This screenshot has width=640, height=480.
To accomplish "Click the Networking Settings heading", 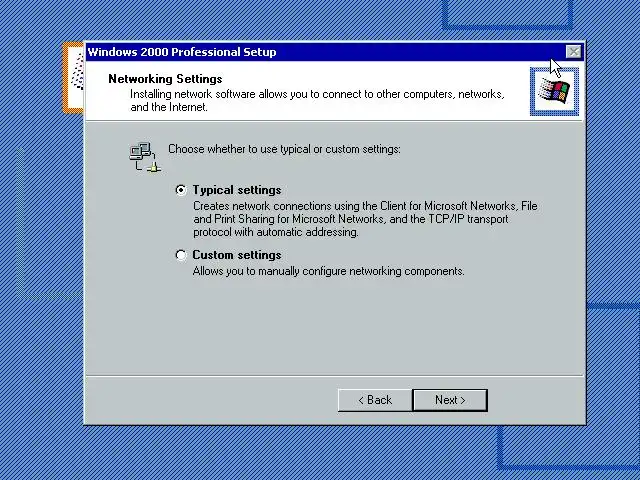I will pos(165,79).
